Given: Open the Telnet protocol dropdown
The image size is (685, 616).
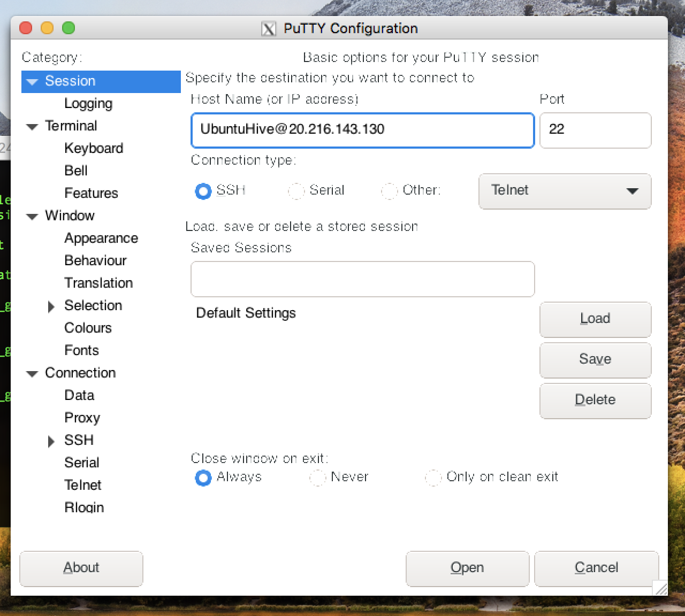Looking at the screenshot, I should pos(565,191).
